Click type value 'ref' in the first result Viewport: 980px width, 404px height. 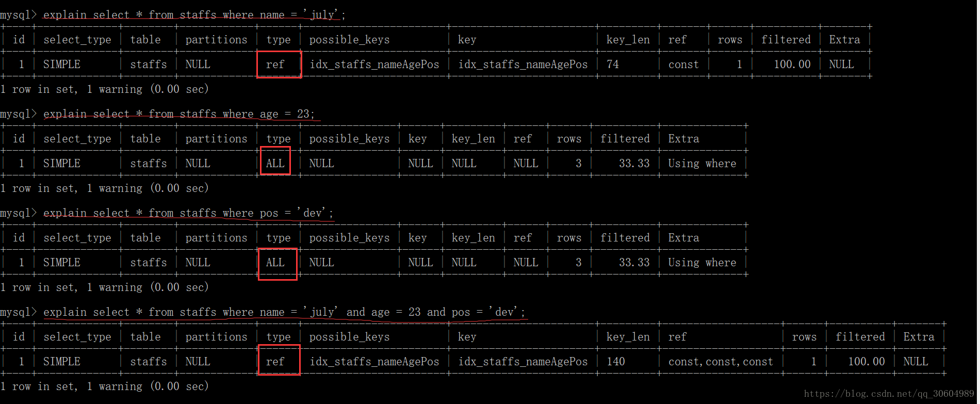[275, 64]
